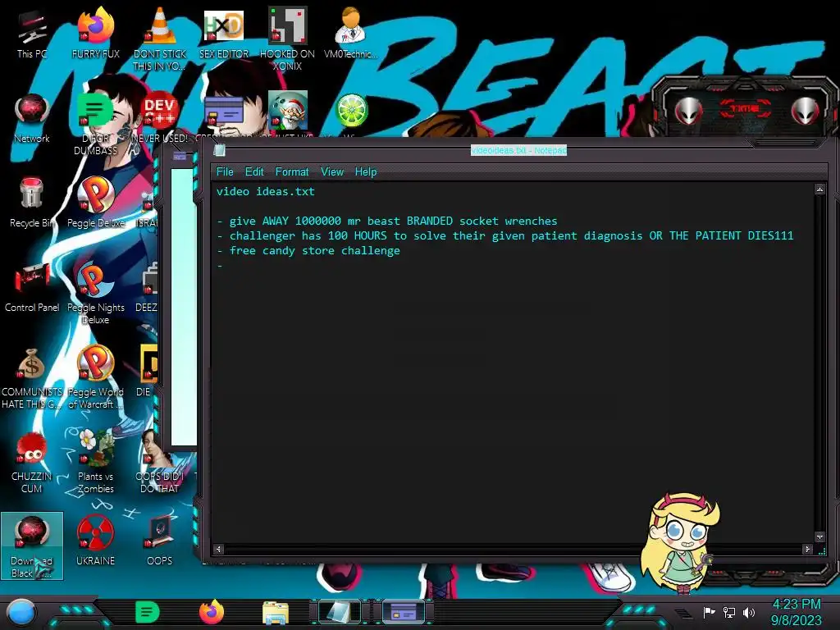Open the green chat bubble desktop shortcut
Viewport: 840px width, 630px height.
95,123
